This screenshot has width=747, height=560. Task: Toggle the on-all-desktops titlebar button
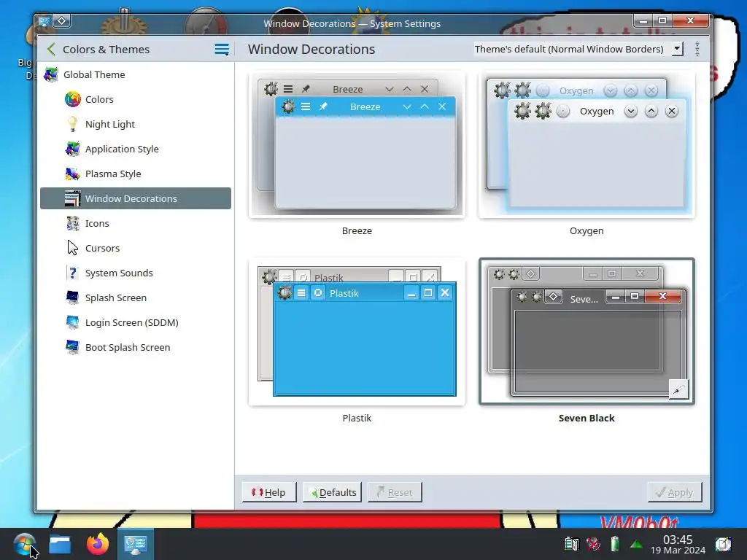coord(61,21)
